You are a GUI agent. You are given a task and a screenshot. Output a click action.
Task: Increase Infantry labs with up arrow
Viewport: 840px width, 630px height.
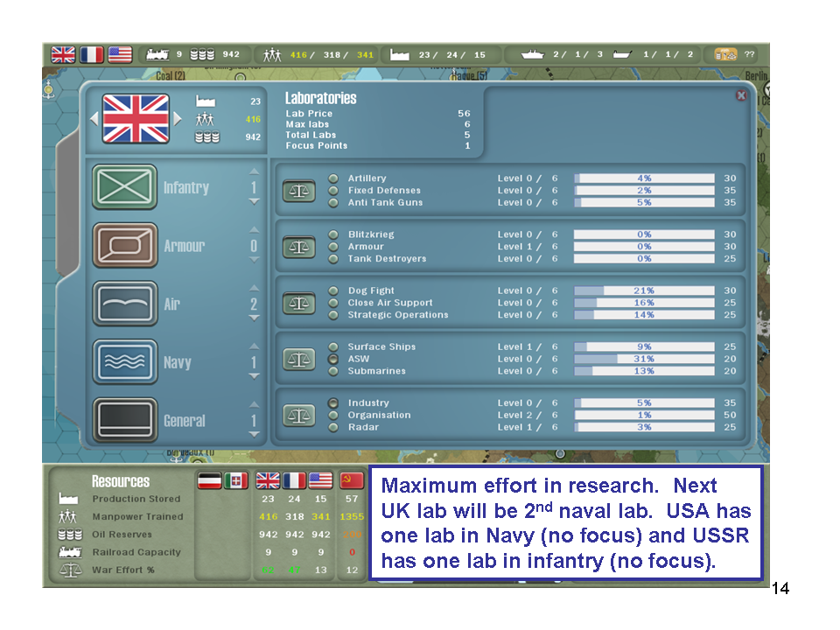(x=254, y=171)
